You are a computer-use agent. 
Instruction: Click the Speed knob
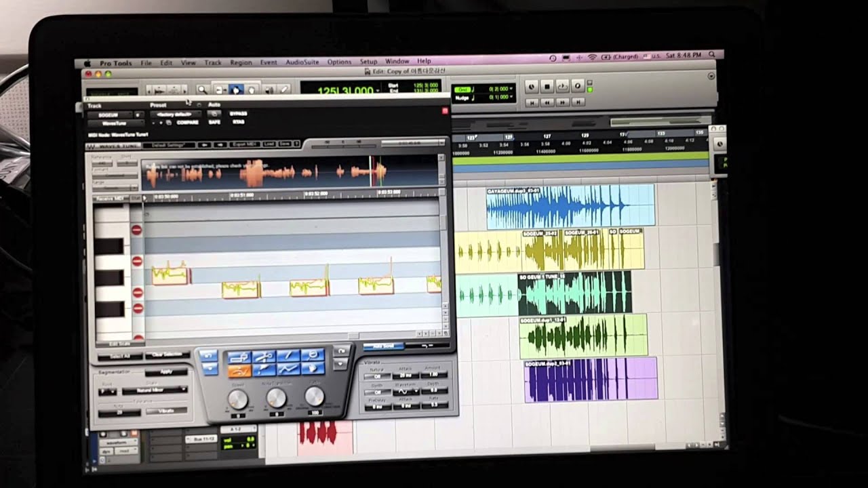point(237,399)
